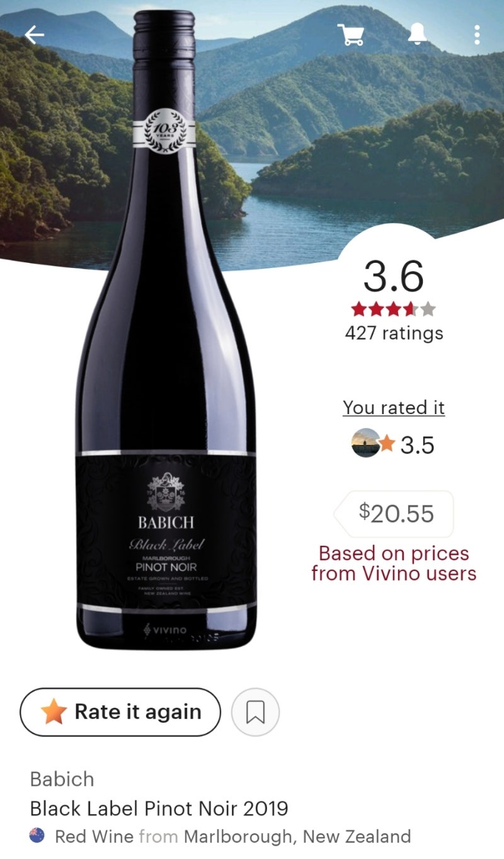Select the Red Wine type label
The width and height of the screenshot is (504, 859).
(x=94, y=836)
